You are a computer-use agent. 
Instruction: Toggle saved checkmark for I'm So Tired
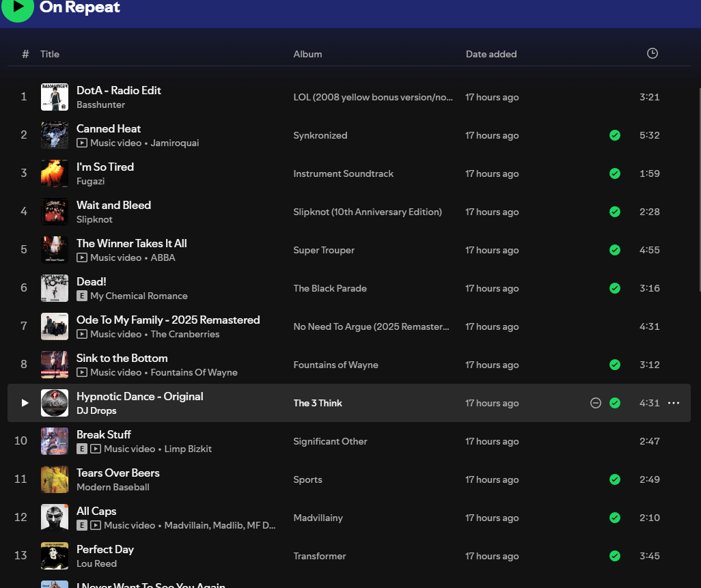tap(615, 173)
